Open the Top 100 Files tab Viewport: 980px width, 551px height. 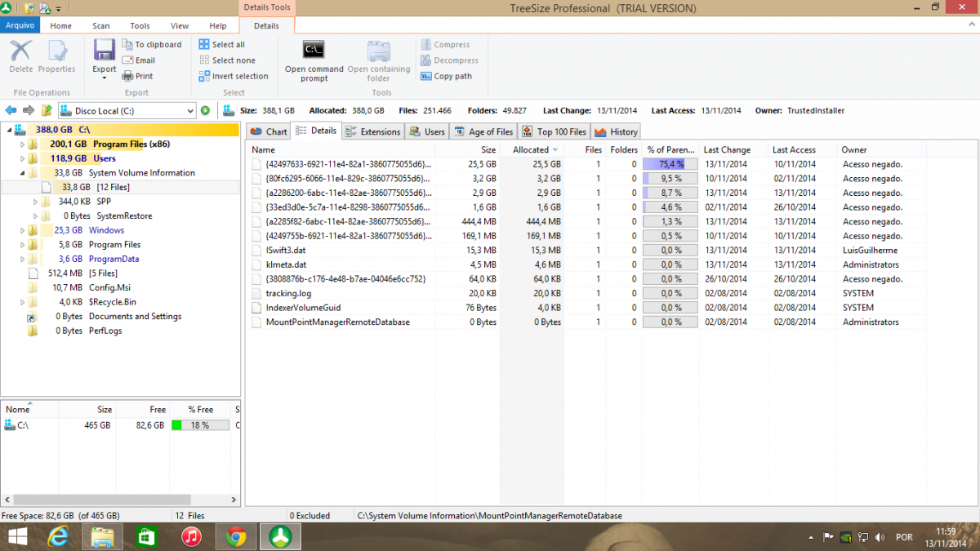coord(554,131)
